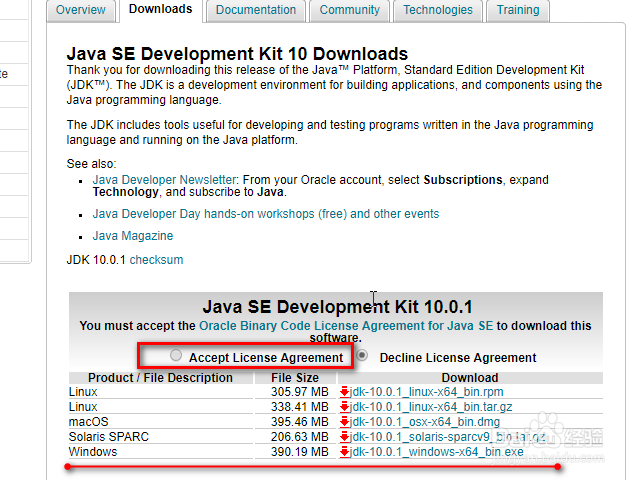
Task: Click the Product / File Description header
Action: tap(160, 378)
